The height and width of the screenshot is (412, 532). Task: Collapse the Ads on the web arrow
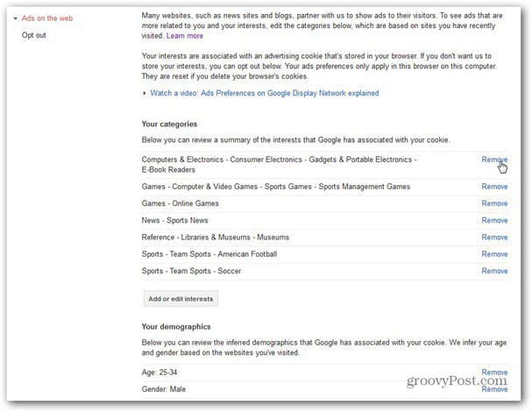point(16,18)
